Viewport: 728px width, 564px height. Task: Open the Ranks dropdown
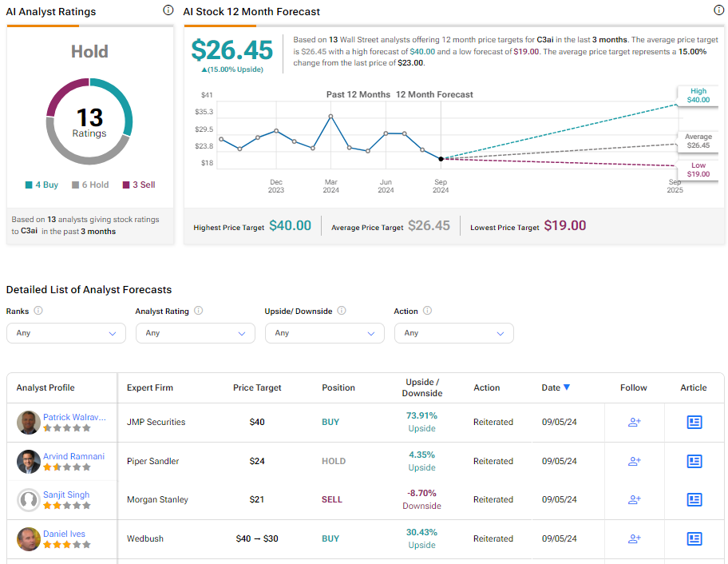pyautogui.click(x=66, y=333)
